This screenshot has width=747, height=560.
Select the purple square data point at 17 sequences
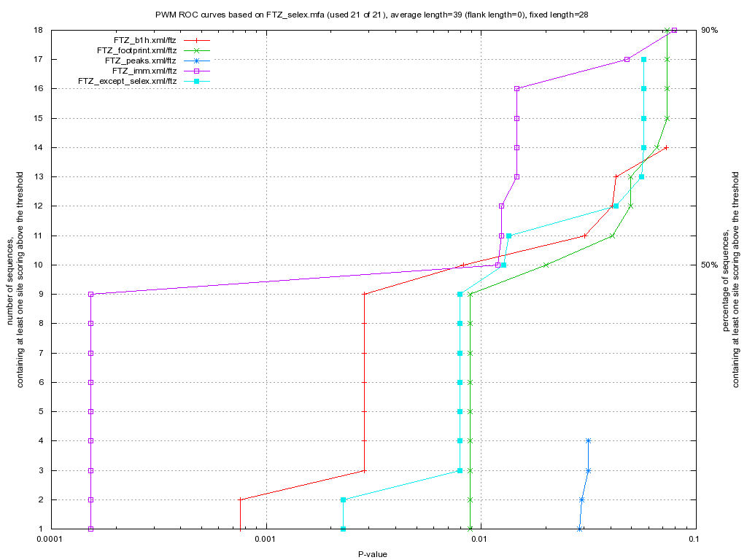[627, 59]
